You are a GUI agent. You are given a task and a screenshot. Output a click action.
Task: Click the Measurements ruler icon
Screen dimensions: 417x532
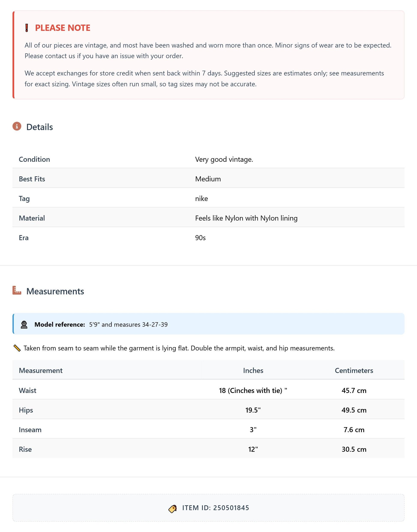17,291
